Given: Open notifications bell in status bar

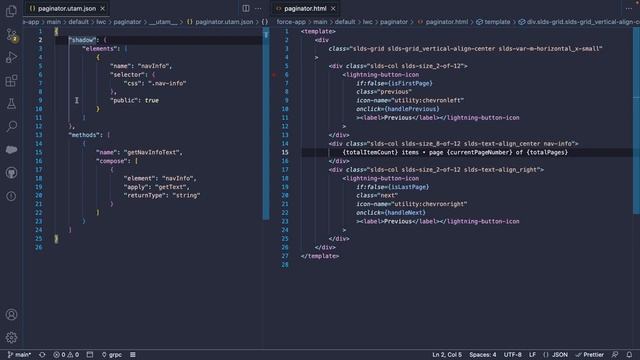Looking at the screenshot, I should (629, 355).
